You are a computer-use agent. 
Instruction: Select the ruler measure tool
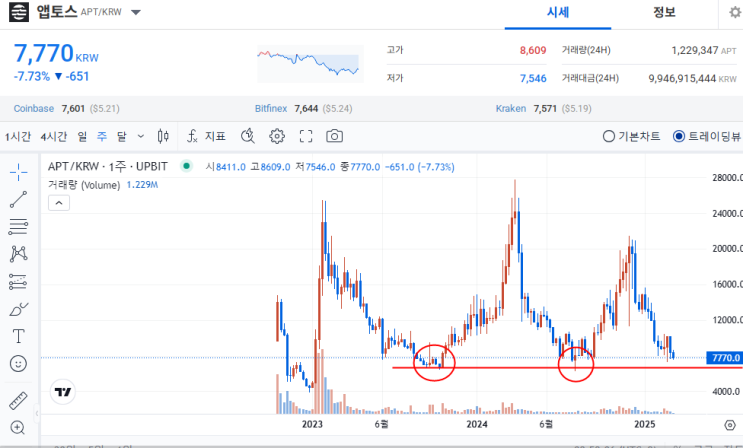[18, 401]
